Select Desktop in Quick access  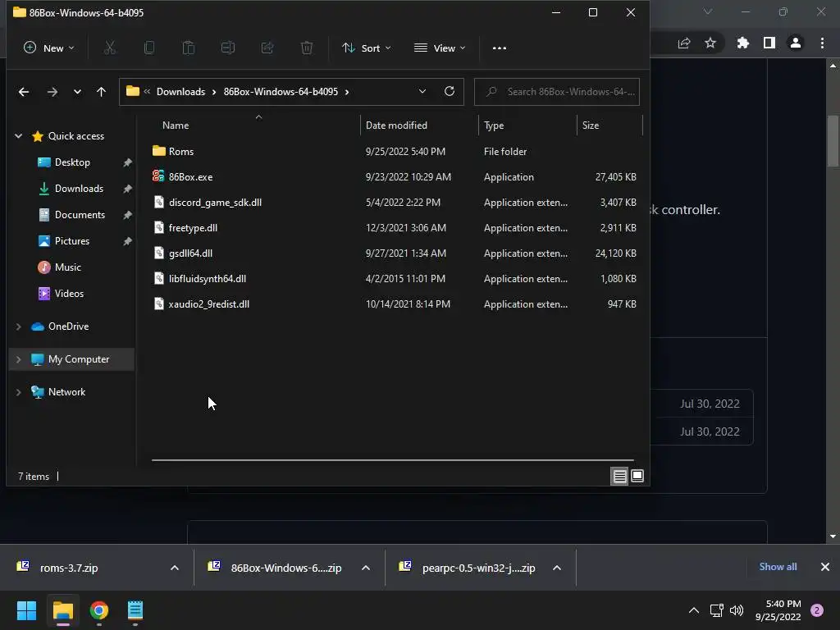pos(72,162)
